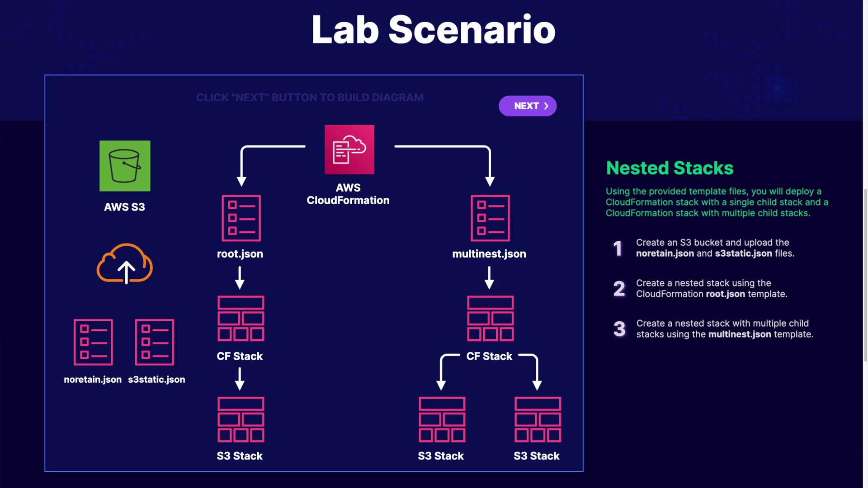The width and height of the screenshot is (868, 488).
Task: Click the chevron arrow inside NEXT button
Action: (546, 106)
